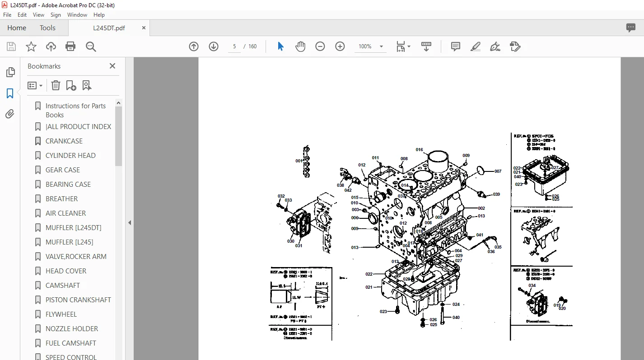This screenshot has height=360, width=644.
Task: Add a sticky note comment
Action: pos(456,46)
